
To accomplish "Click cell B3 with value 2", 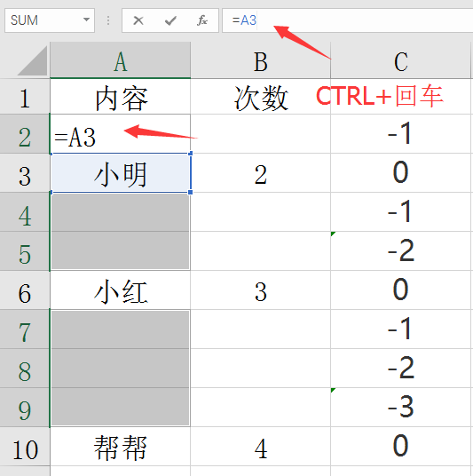I will 260,173.
